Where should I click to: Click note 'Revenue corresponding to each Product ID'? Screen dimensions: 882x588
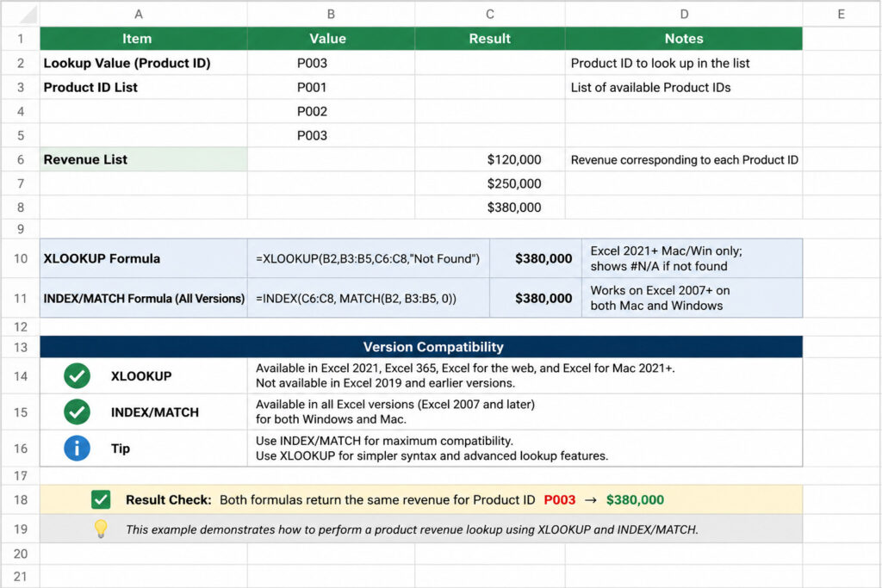click(684, 159)
